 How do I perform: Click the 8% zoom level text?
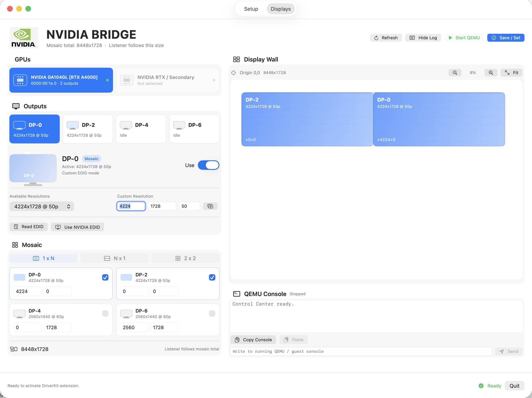(473, 73)
